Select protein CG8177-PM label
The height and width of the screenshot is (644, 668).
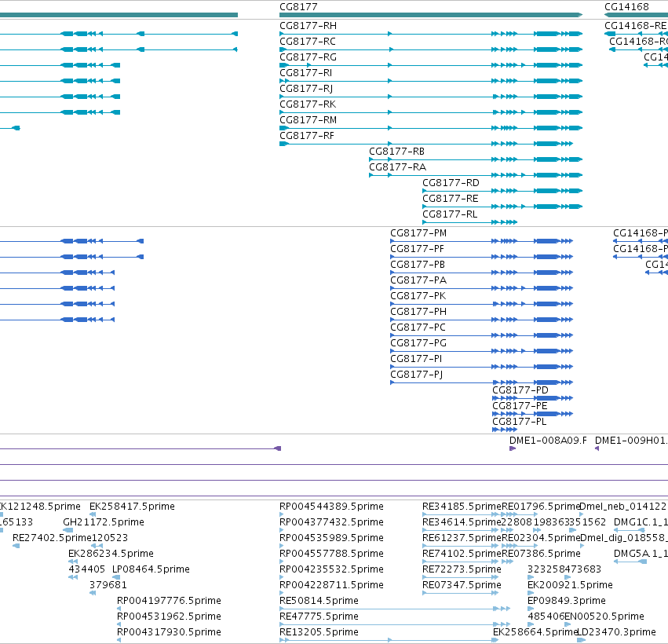(418, 233)
